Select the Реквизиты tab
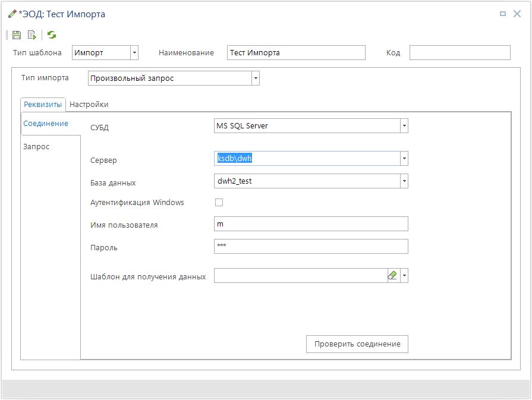Viewport: 532px width, 400px height. point(43,105)
